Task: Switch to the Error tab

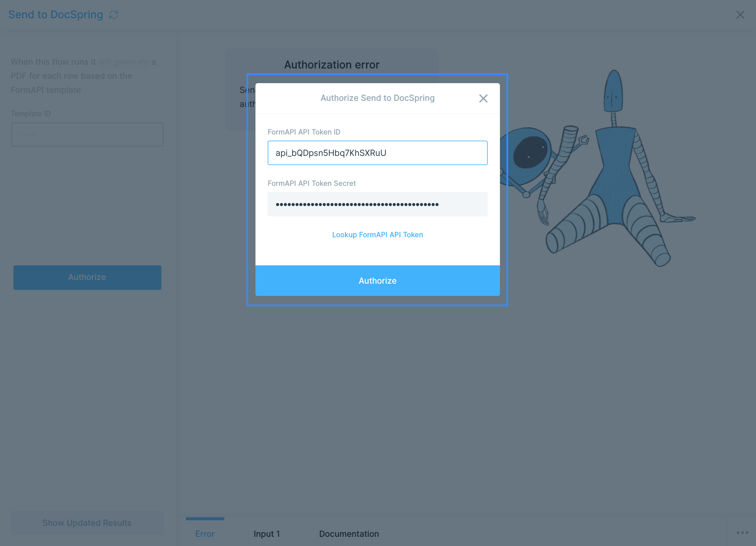Action: point(205,533)
